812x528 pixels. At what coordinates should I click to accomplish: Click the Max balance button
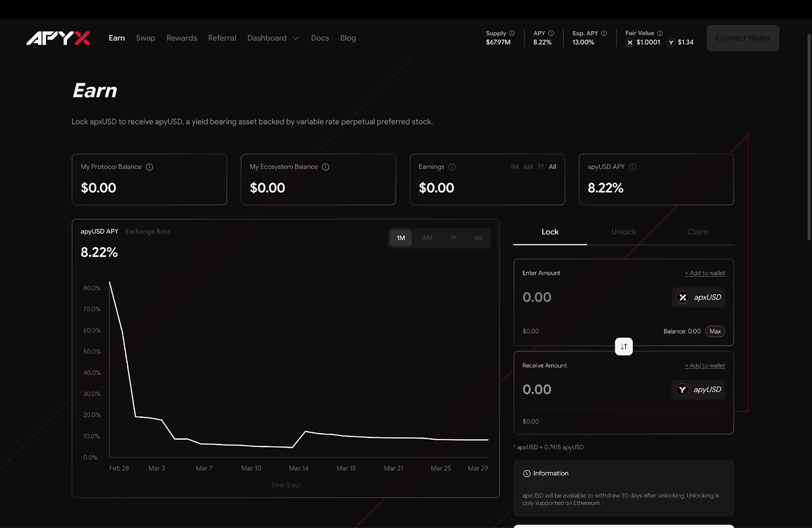[x=715, y=331]
